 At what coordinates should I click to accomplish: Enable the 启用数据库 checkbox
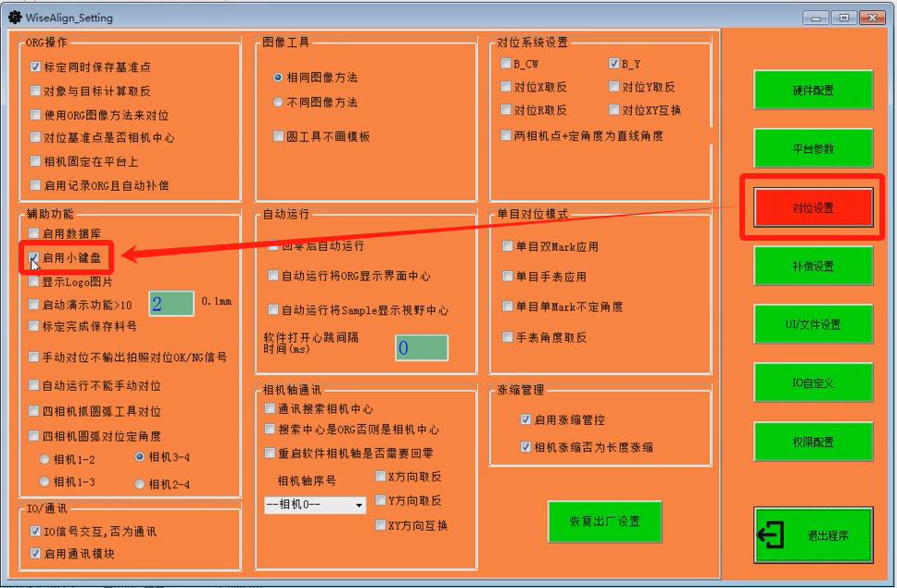coord(34,233)
